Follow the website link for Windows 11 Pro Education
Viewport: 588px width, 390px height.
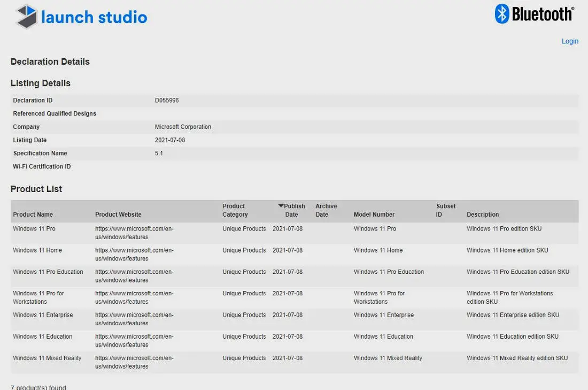coord(134,276)
